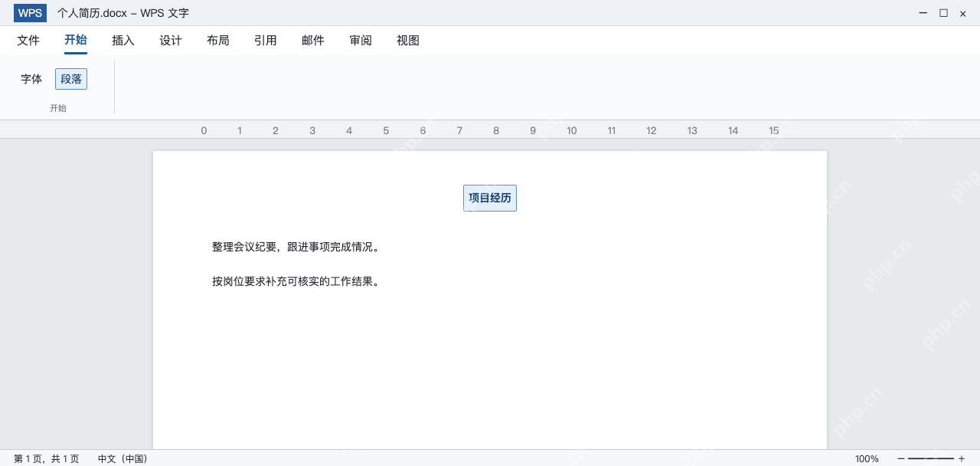Viewport: 980px width, 466px height.
Task: Click the zoom out minus icon
Action: 901,458
